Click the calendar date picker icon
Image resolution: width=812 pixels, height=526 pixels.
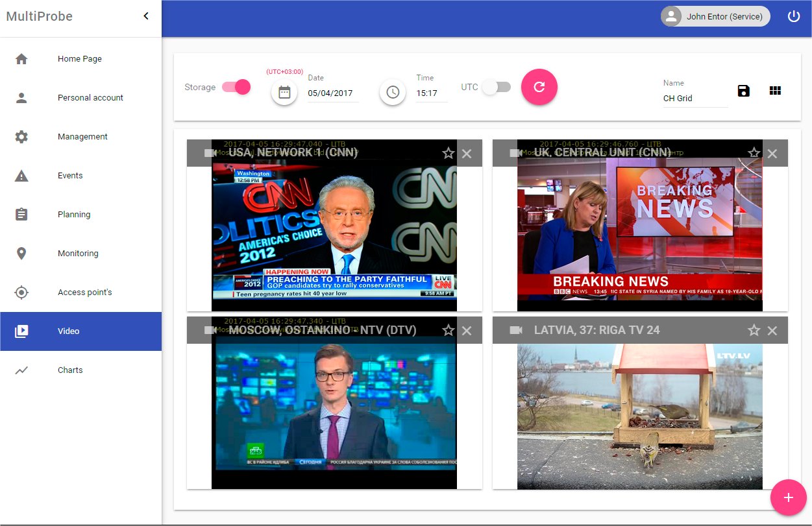tap(284, 92)
